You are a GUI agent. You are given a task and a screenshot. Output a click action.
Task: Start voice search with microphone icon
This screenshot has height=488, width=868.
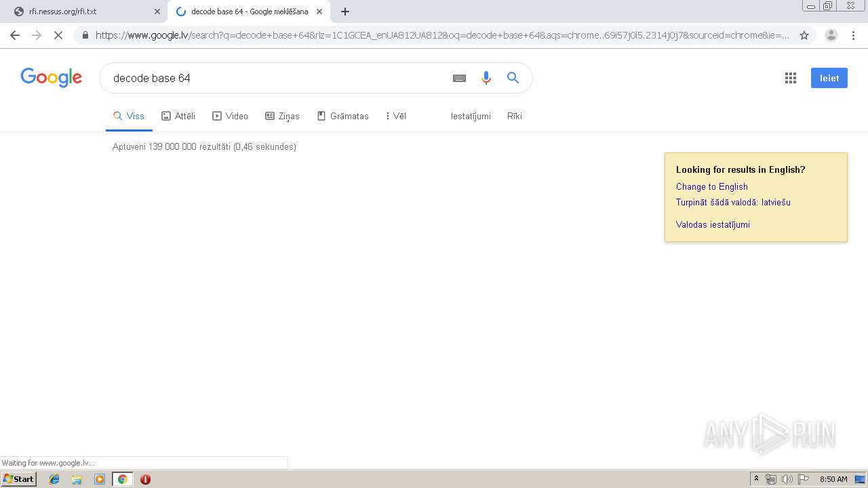(x=486, y=78)
